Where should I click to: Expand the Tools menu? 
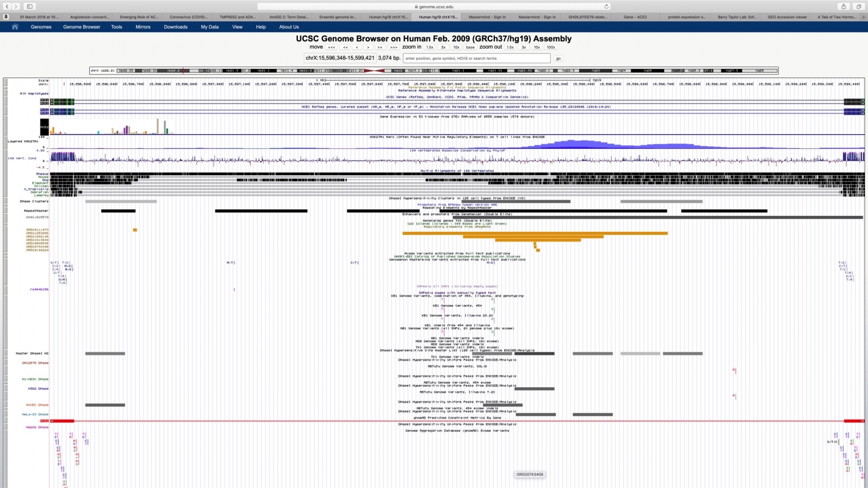coord(117,27)
